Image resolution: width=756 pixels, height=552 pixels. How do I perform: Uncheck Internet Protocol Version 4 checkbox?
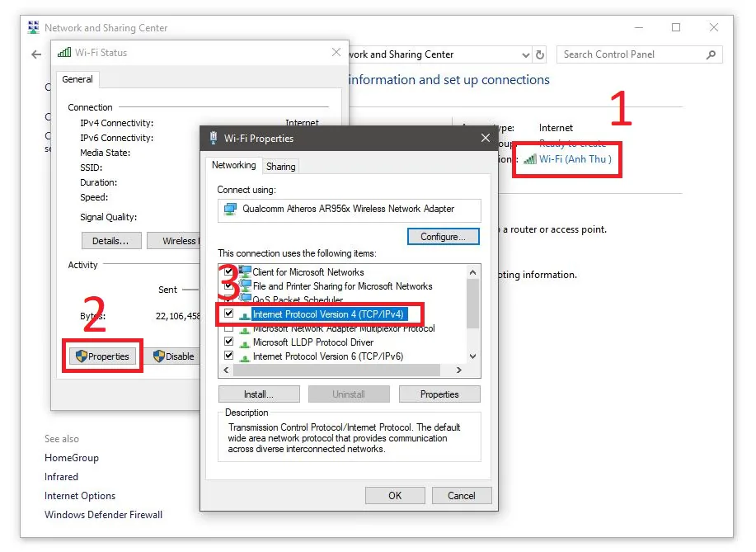(229, 314)
